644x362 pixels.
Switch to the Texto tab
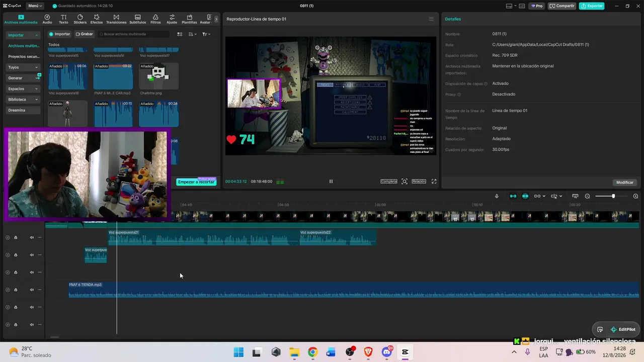[x=63, y=19]
